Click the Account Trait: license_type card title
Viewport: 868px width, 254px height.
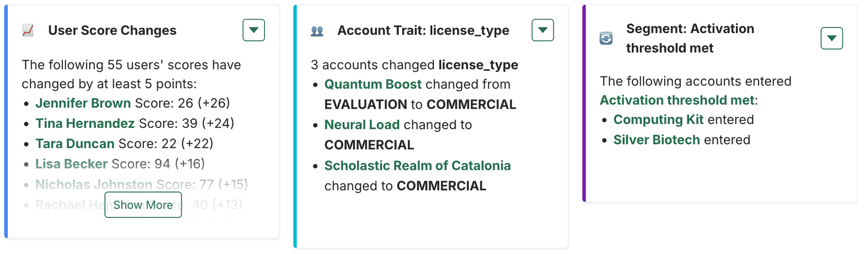pos(423,30)
